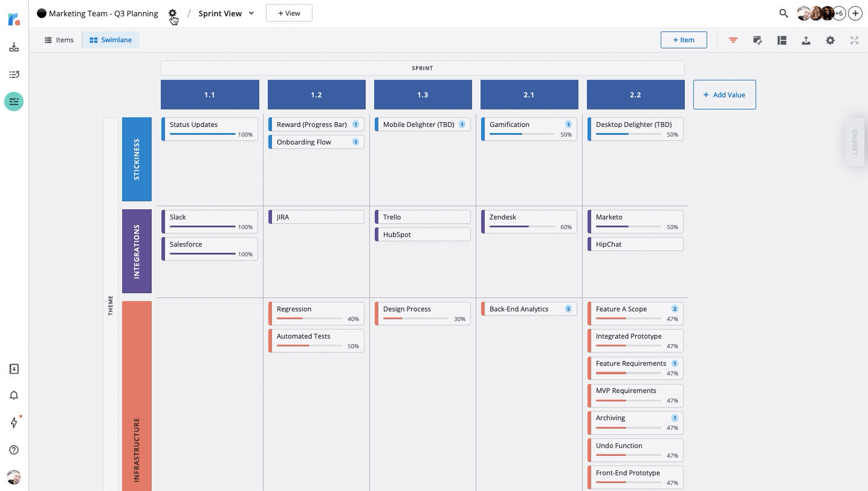Open the Integrated Prototype card
The image size is (868, 491).
click(635, 340)
